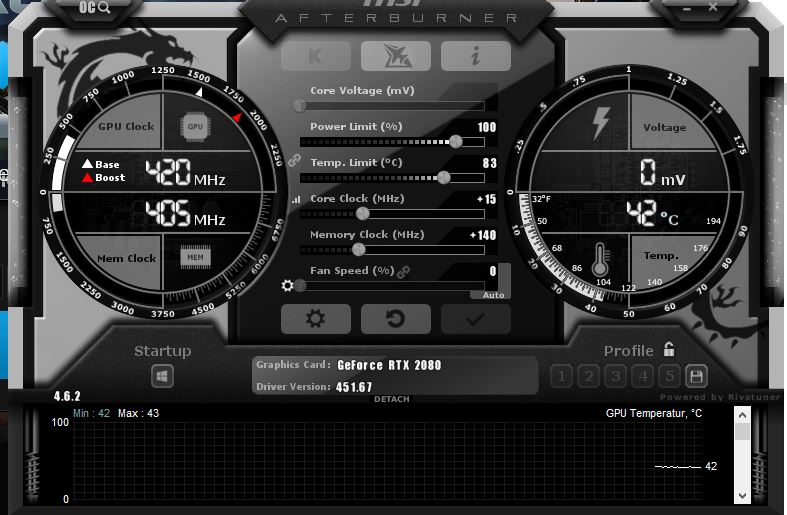
Task: Click the lightning bolt voltage icon
Action: coord(601,123)
